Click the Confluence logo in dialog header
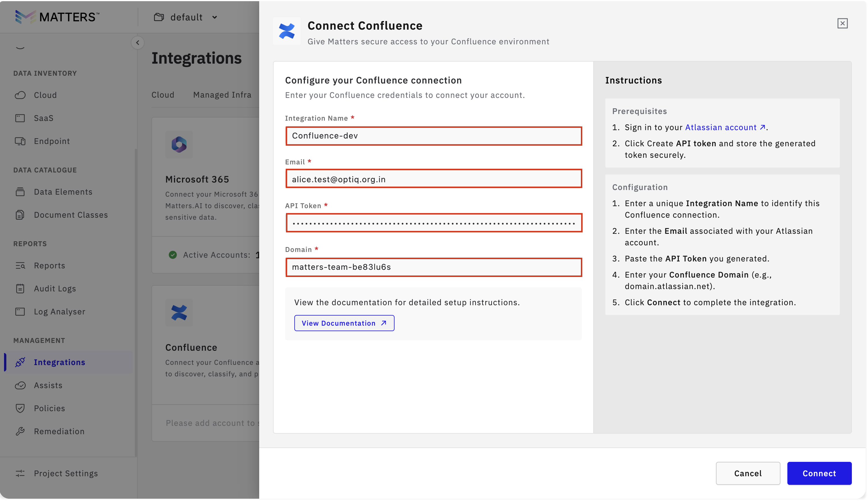 click(x=287, y=31)
